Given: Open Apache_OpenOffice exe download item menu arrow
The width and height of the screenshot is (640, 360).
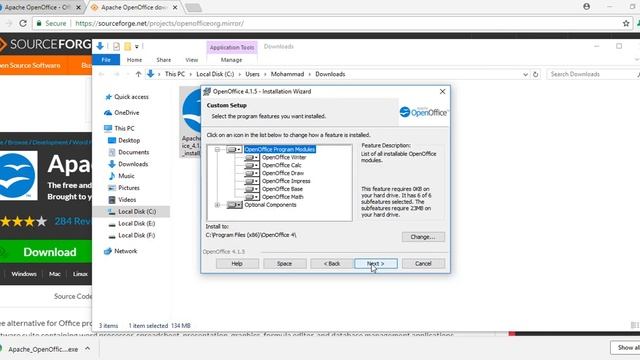Looking at the screenshot, I should point(87,349).
